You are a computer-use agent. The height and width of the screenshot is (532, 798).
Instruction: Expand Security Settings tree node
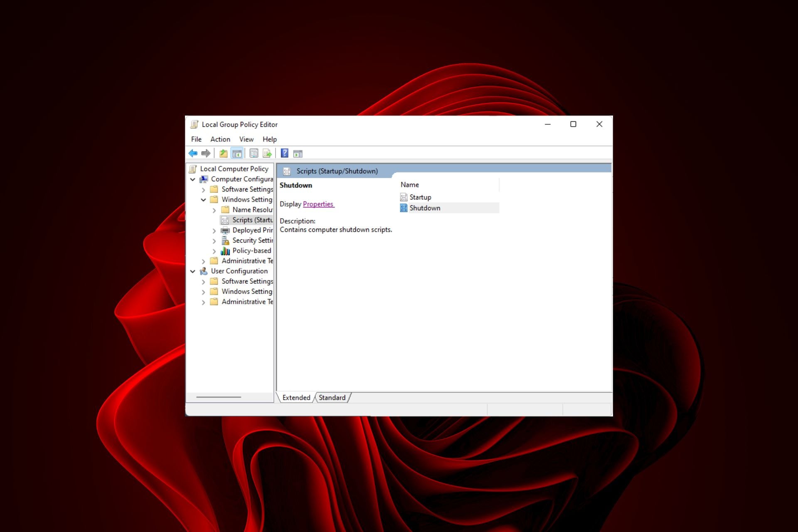point(214,241)
